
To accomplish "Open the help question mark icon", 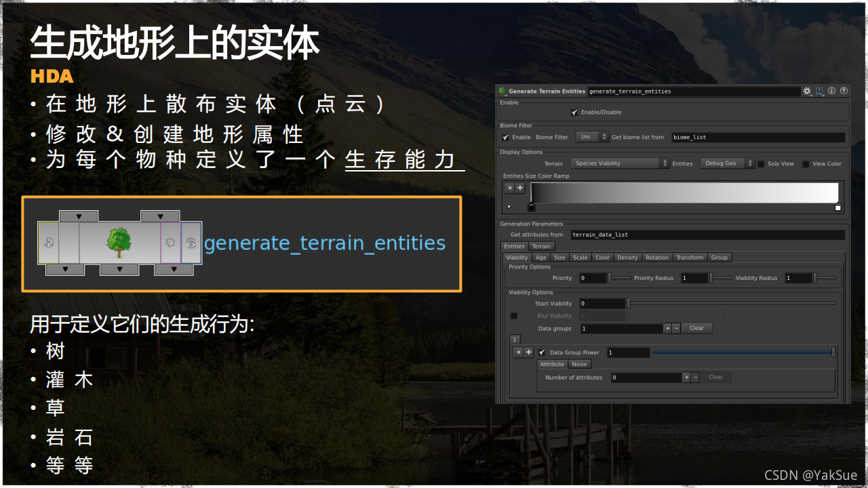I will 844,91.
